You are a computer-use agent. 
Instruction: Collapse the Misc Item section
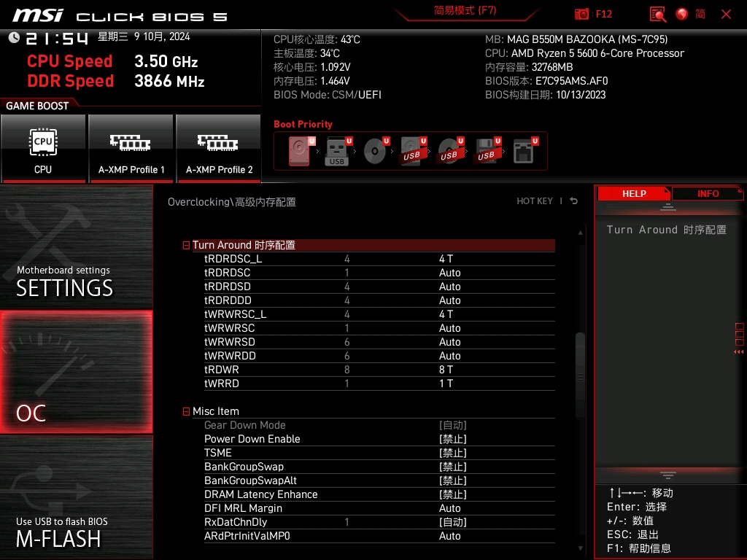coord(186,411)
